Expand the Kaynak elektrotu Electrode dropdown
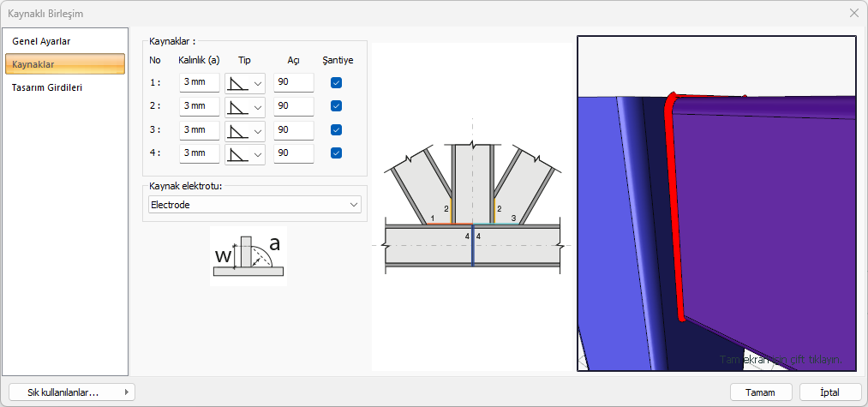Screen dimensions: 868x407 coord(353,205)
